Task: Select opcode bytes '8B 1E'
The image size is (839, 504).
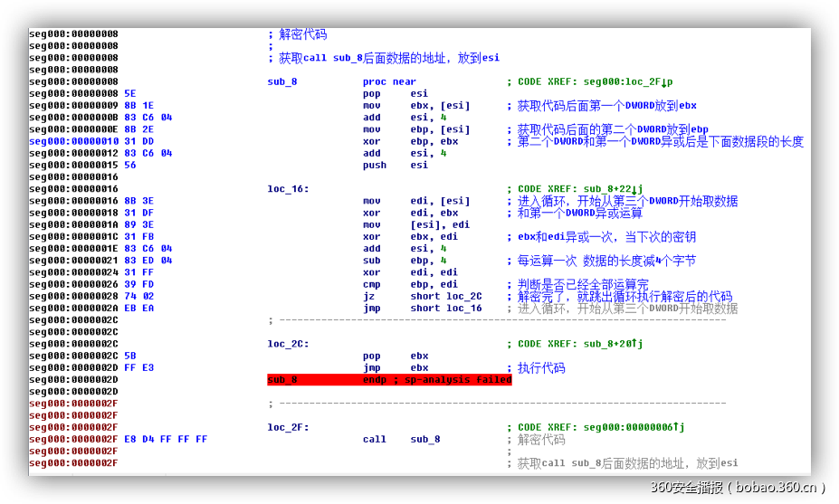Action: click(x=139, y=105)
